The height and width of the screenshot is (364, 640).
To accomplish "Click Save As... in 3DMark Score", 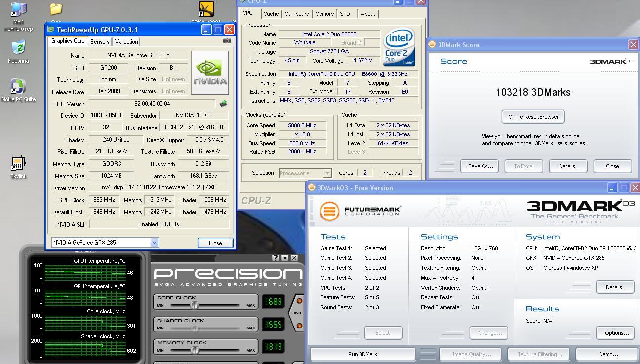I will [x=480, y=166].
